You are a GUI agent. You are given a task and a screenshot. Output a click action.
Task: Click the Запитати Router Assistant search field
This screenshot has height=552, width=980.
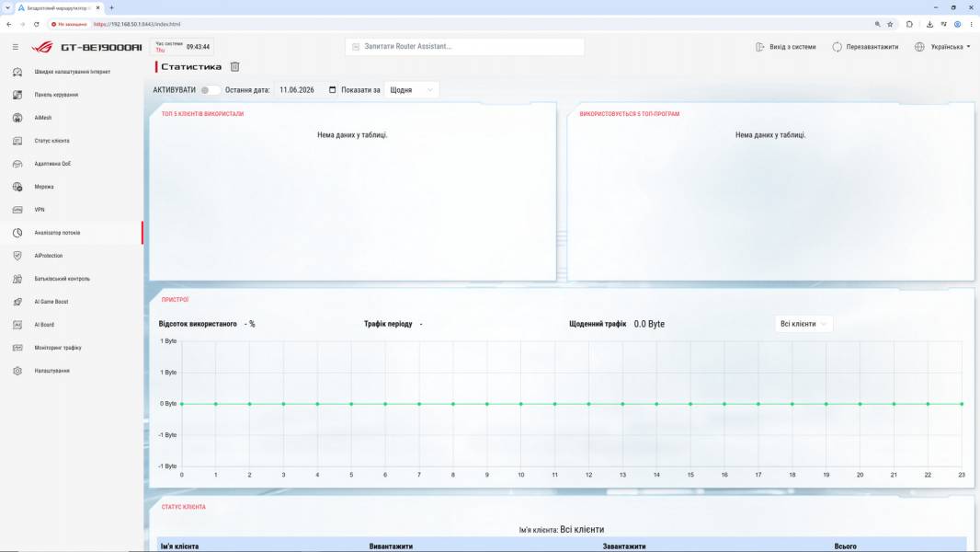464,47
